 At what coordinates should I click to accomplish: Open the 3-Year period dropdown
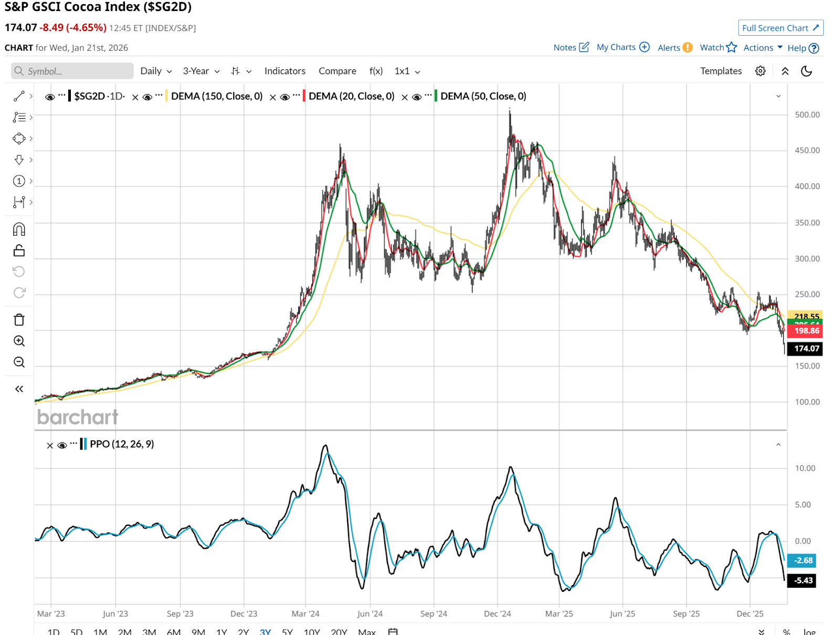[x=201, y=71]
